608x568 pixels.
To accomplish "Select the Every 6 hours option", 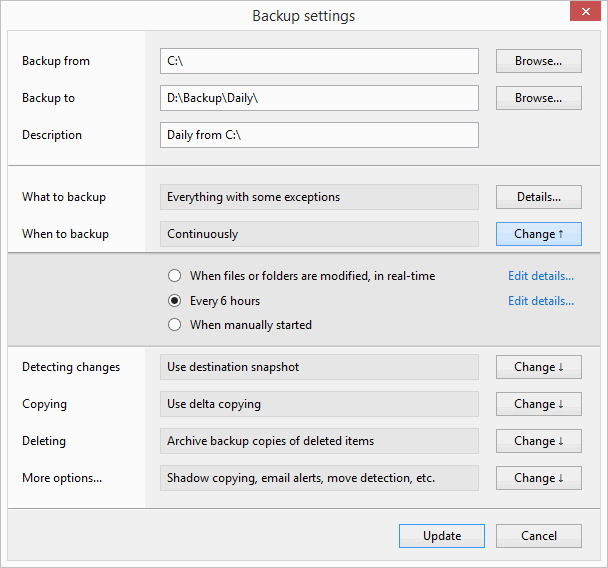I will (175, 301).
